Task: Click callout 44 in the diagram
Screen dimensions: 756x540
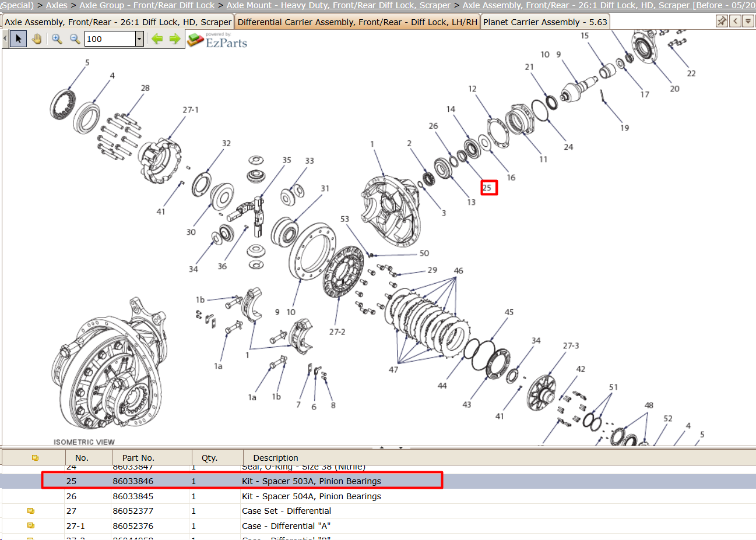Action: 442,386
